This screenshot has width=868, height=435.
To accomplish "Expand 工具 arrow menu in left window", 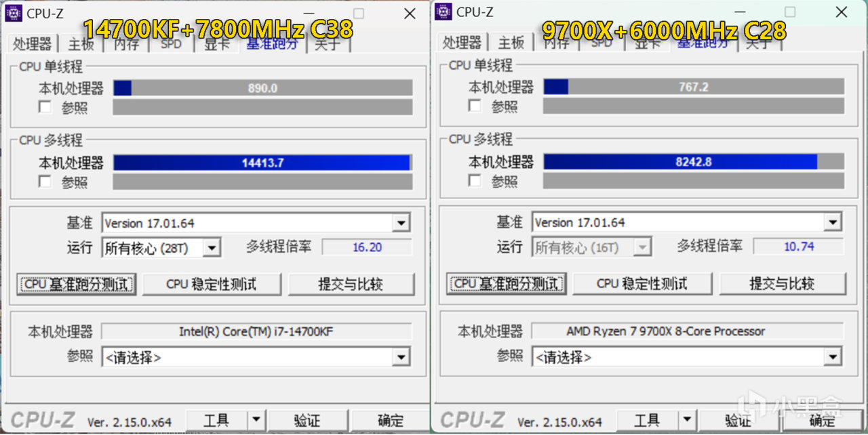I will (256, 421).
